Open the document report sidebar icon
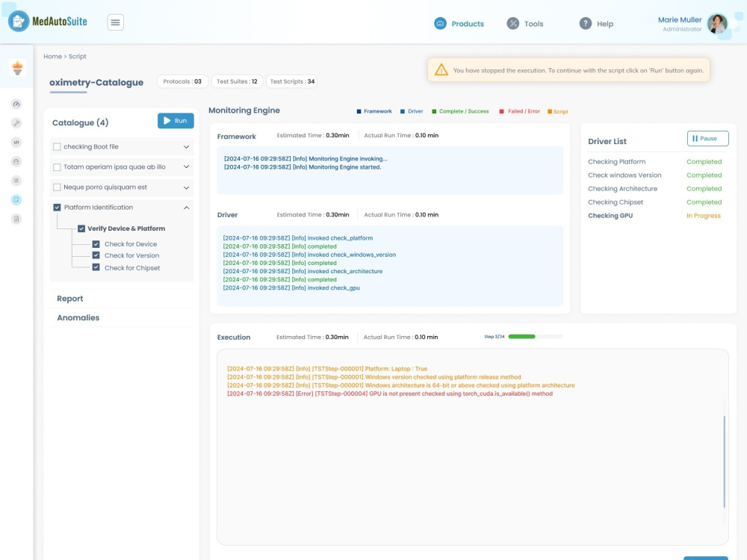This screenshot has height=560, width=747. tap(16, 219)
